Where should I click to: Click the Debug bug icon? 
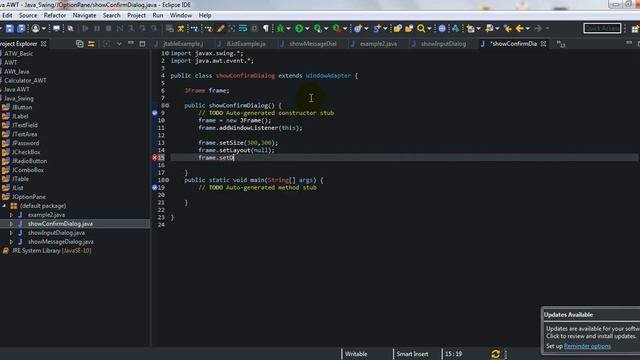click(280, 28)
